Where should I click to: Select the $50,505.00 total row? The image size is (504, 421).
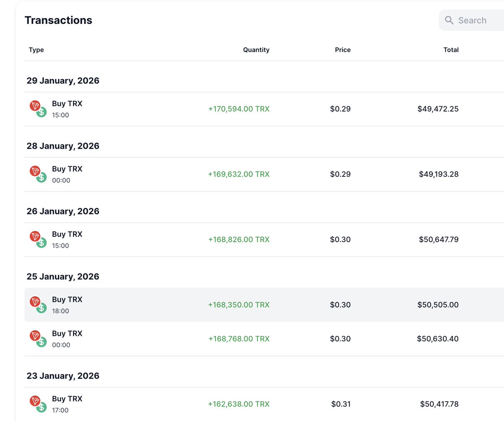tap(438, 305)
